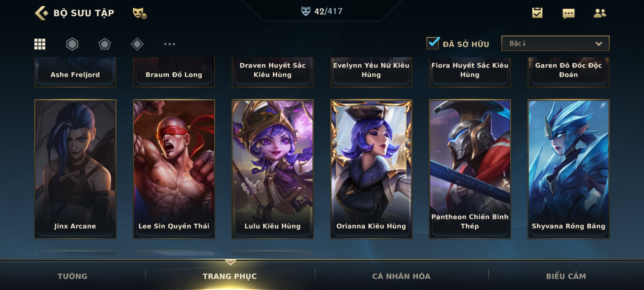Filter skins by pentagon rarity icon
The width and height of the screenshot is (644, 290).
105,44
